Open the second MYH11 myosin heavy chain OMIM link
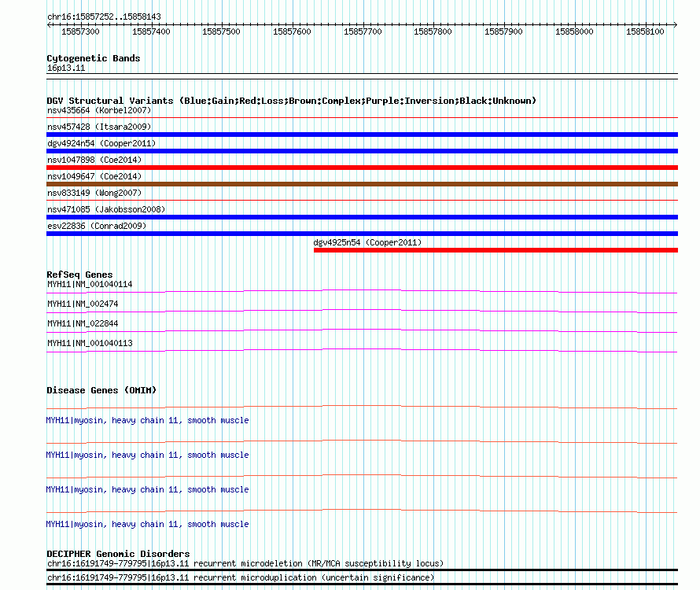Screen dimensions: 700x590 (x=147, y=455)
